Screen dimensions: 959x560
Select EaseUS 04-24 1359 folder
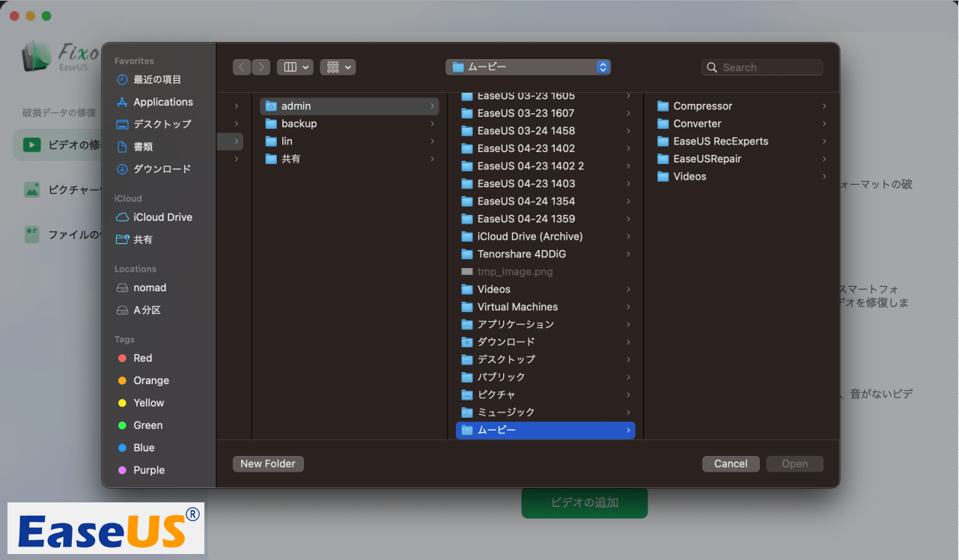(x=545, y=219)
